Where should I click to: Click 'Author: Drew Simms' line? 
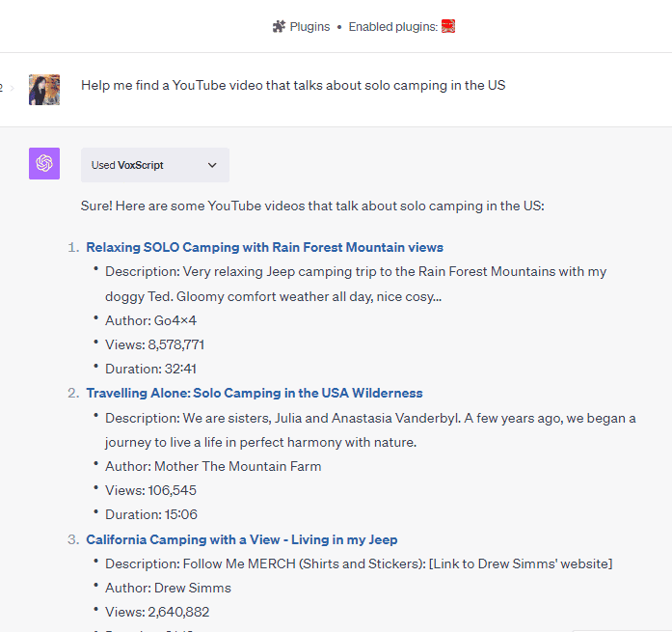click(x=168, y=588)
